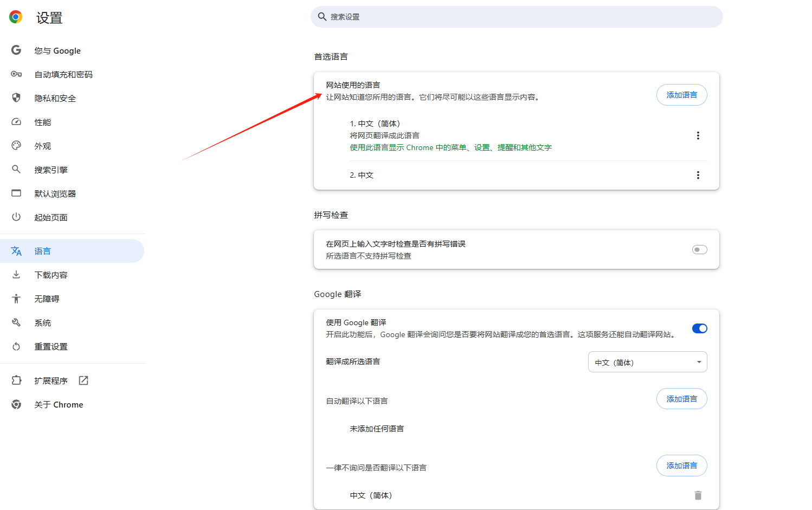Click the download icon for 下载内容
The height and width of the screenshot is (510, 812).
[16, 275]
